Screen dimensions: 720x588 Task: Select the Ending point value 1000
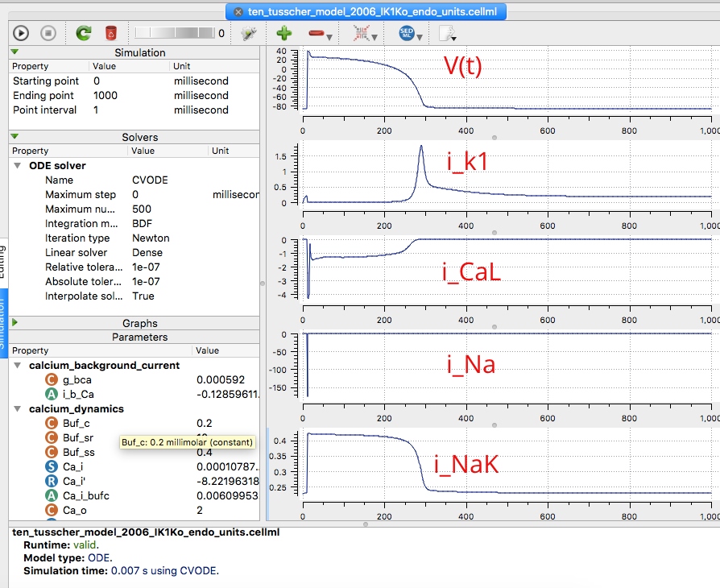pyautogui.click(x=106, y=96)
